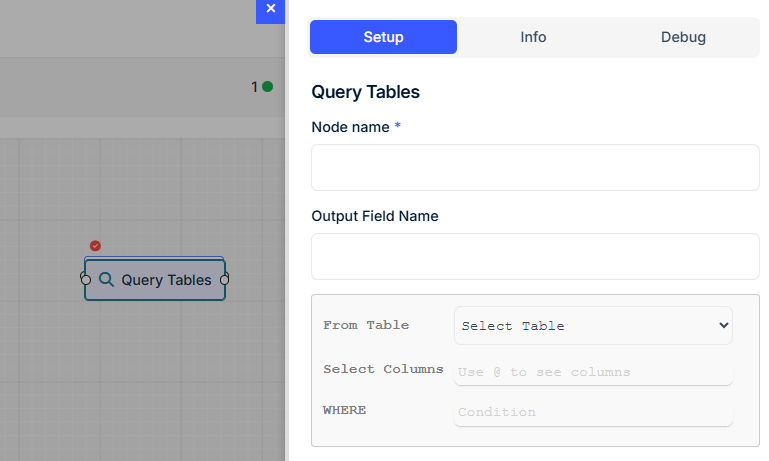Click the right output port of Query Tables node

tap(225, 280)
